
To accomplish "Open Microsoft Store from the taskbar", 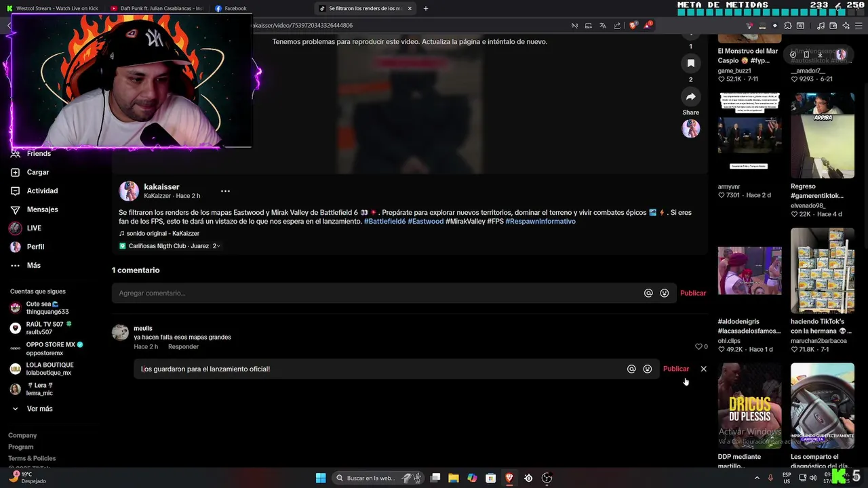I will coord(490,478).
